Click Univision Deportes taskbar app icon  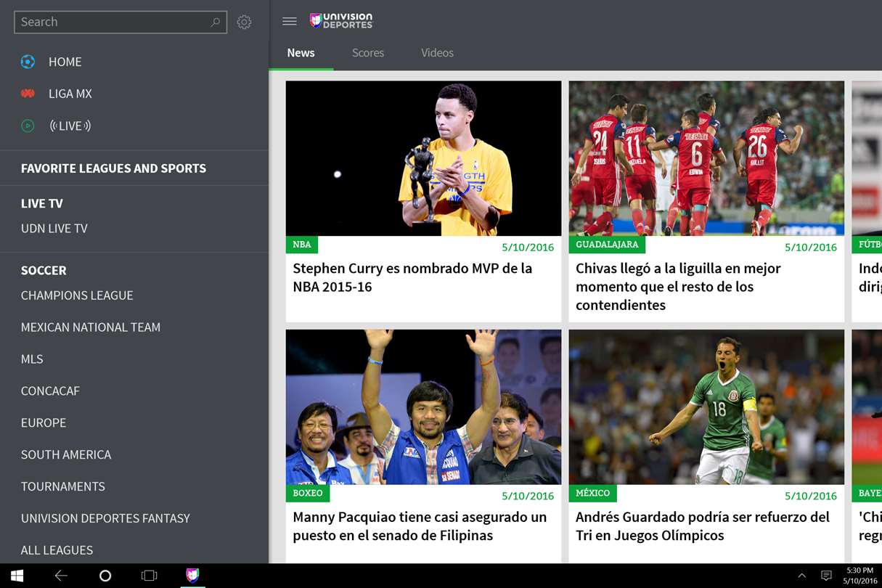(192, 576)
